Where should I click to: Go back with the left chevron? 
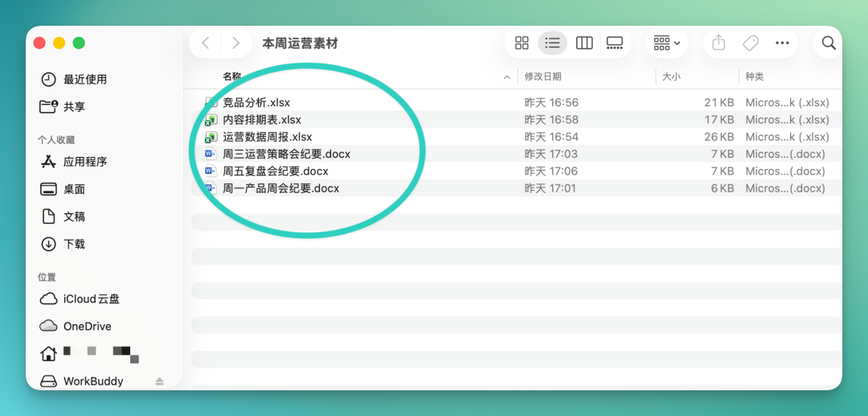coord(206,43)
